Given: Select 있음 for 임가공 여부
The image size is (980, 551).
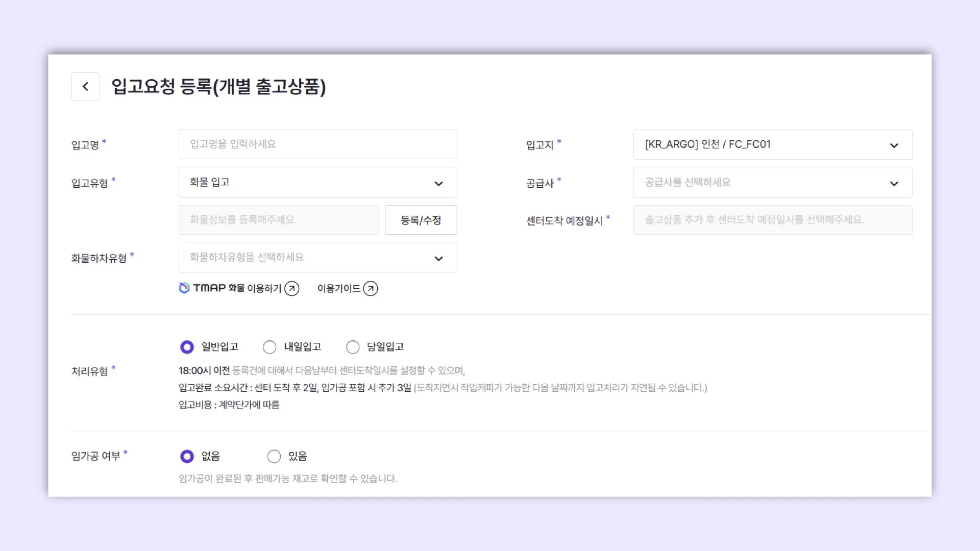Looking at the screenshot, I should [274, 456].
